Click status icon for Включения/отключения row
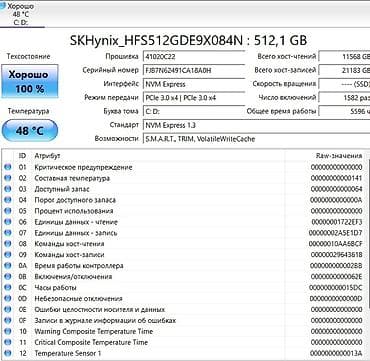 click(7, 277)
